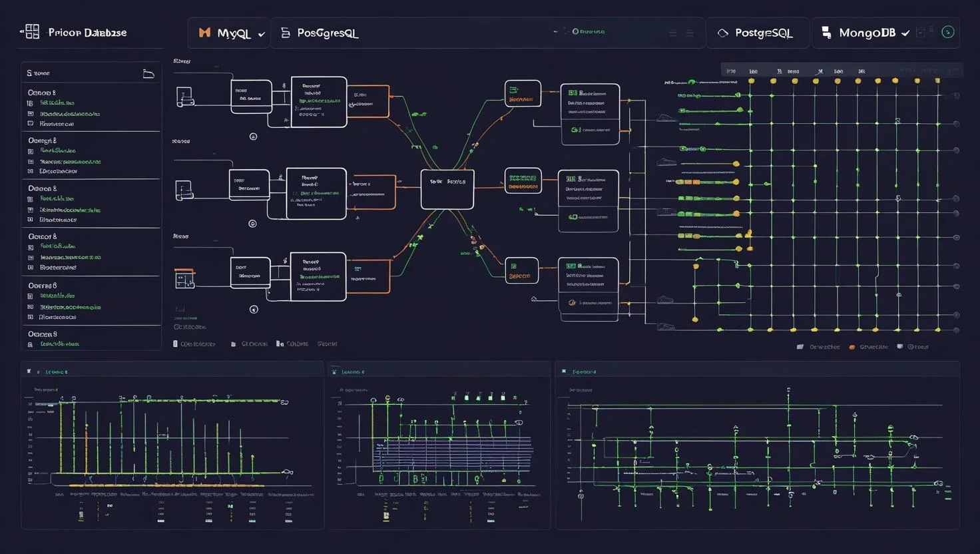Open the MySQL dropdown chevron
Screen dimensions: 980x554
(x=261, y=34)
